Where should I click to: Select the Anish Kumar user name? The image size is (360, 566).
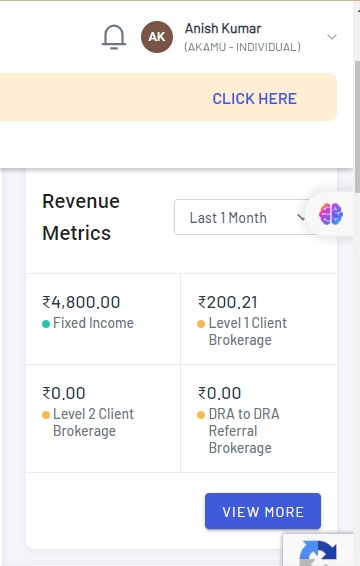[223, 29]
